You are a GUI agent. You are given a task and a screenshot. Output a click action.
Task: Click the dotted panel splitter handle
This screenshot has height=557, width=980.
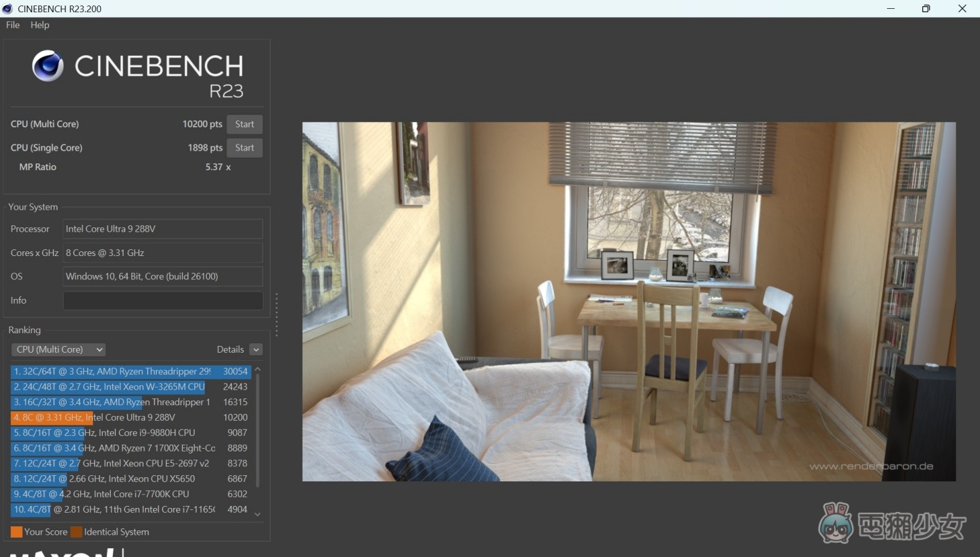pos(276,315)
